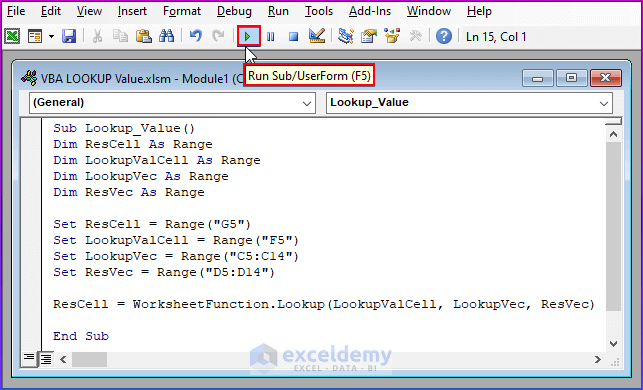
Task: Click the vertical scrollbar down arrow
Action: [x=613, y=344]
